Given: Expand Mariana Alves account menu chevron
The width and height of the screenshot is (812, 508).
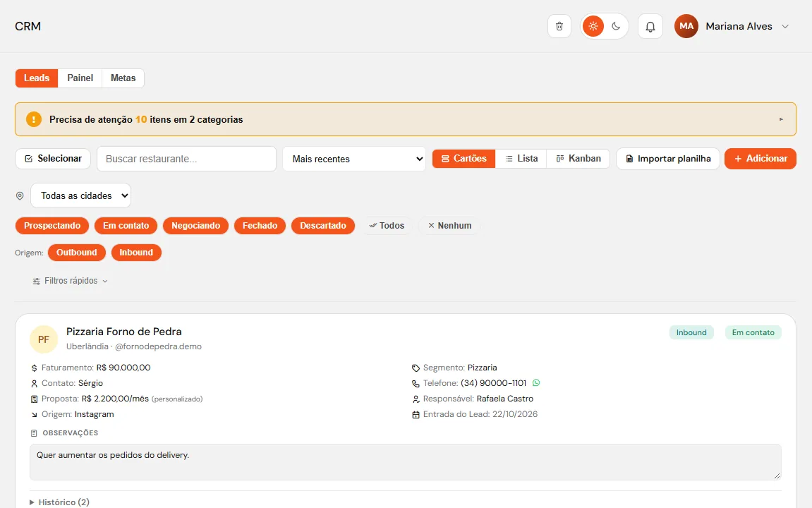Looking at the screenshot, I should 785,26.
